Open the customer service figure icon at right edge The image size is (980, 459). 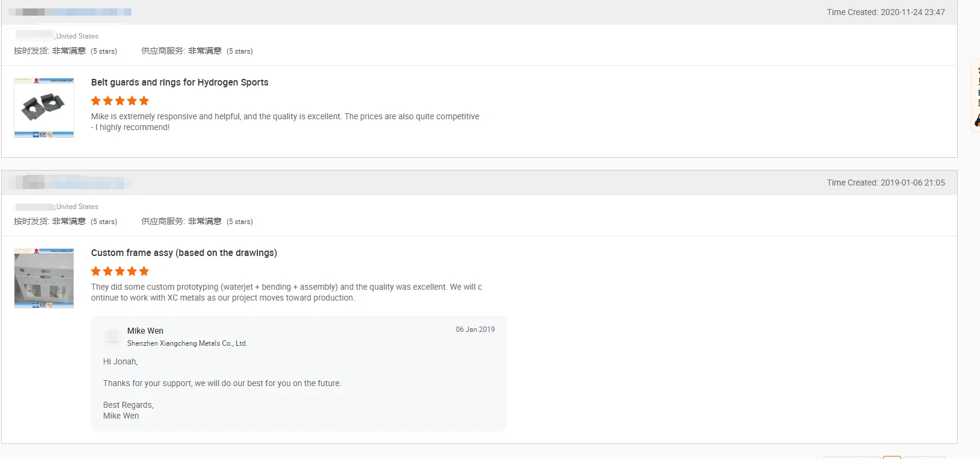976,120
